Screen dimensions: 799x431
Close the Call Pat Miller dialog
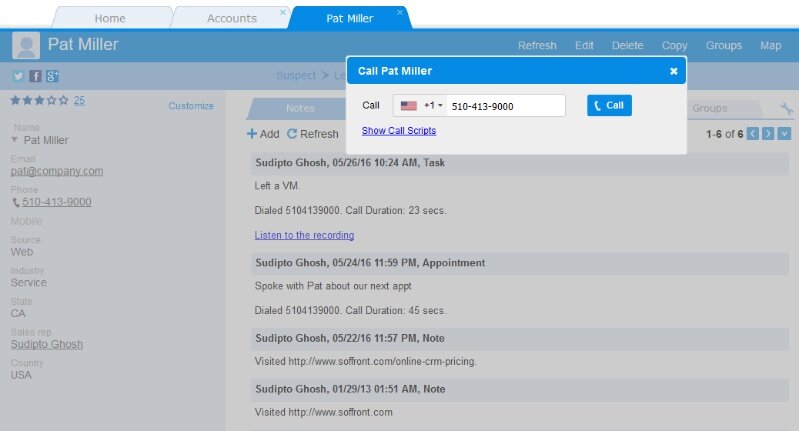click(x=674, y=71)
